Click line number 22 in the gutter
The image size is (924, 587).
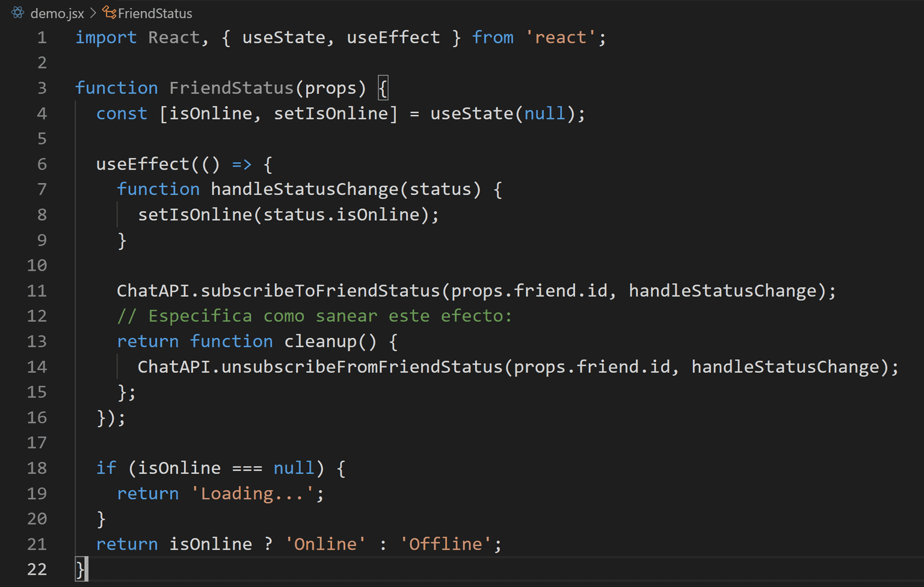[x=37, y=569]
